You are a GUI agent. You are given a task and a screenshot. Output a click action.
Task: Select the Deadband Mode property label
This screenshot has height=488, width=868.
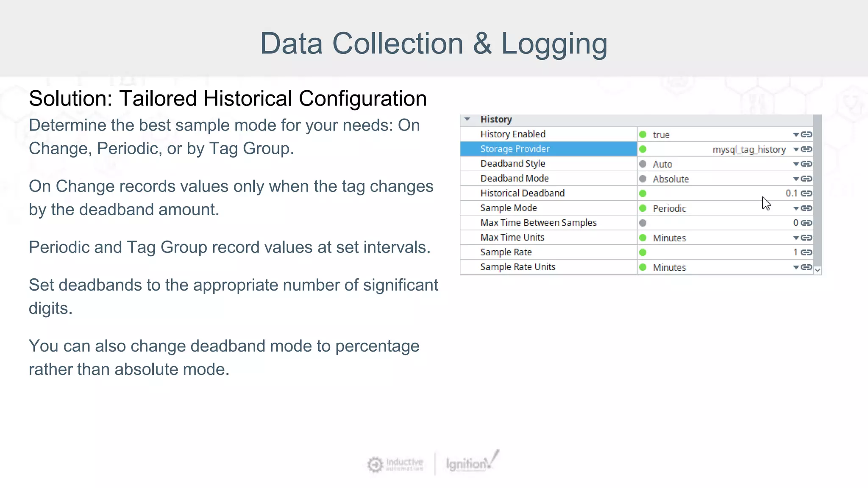(x=515, y=178)
